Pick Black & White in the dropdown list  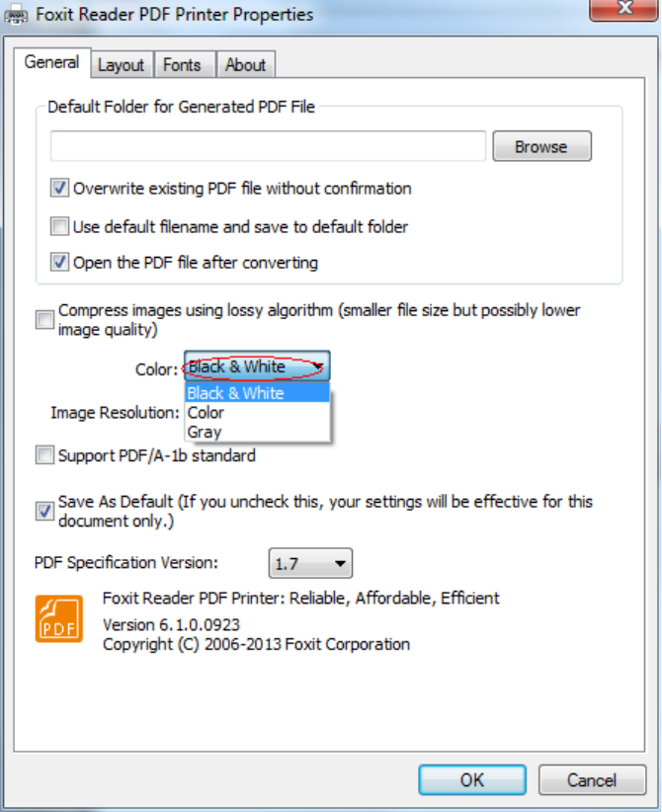tap(235, 393)
